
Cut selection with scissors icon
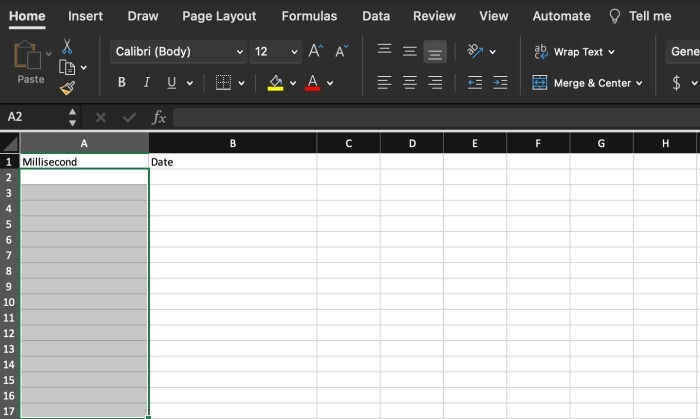point(67,46)
